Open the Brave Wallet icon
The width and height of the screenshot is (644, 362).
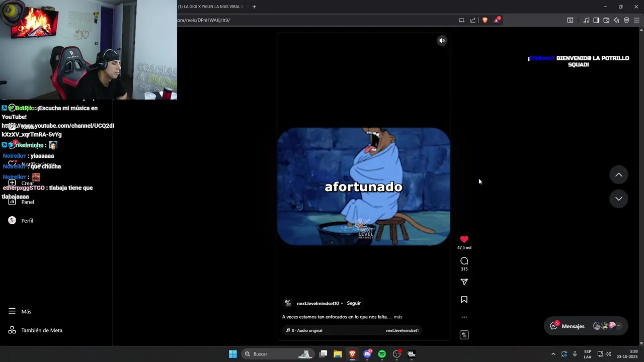tap(606, 20)
